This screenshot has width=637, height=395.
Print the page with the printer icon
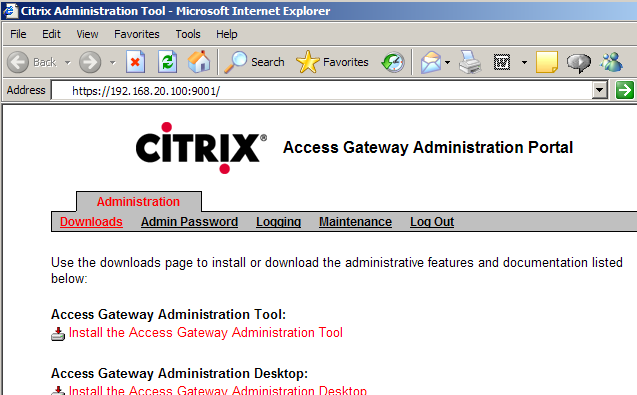(x=470, y=62)
